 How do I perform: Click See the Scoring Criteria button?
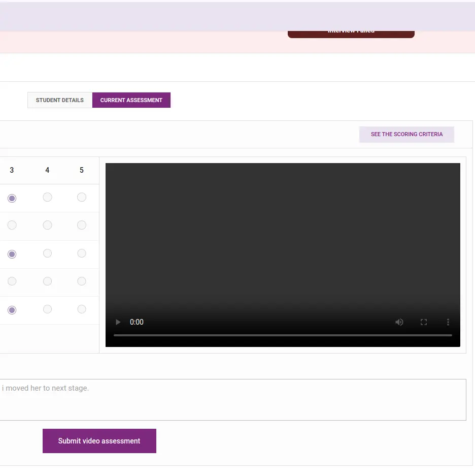(406, 135)
